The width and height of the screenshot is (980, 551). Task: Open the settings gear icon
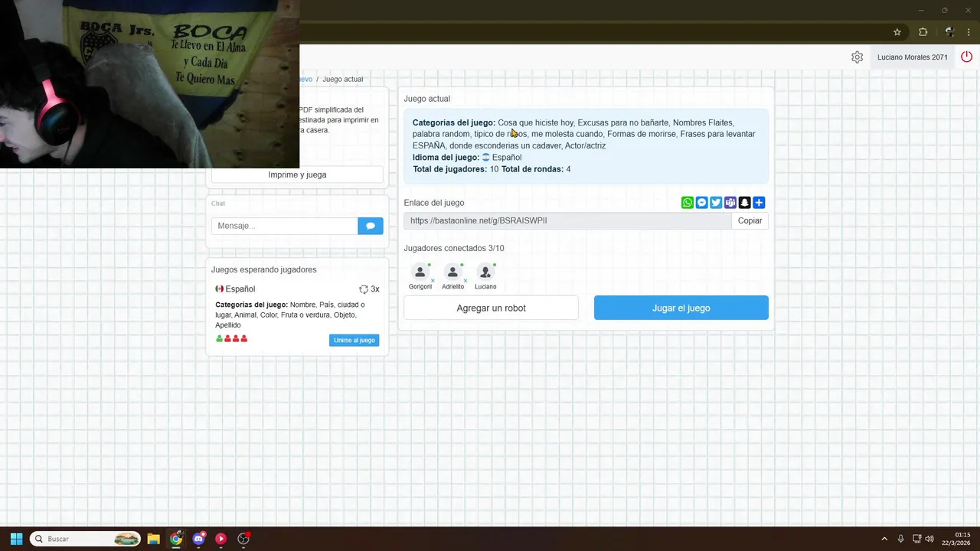click(857, 57)
